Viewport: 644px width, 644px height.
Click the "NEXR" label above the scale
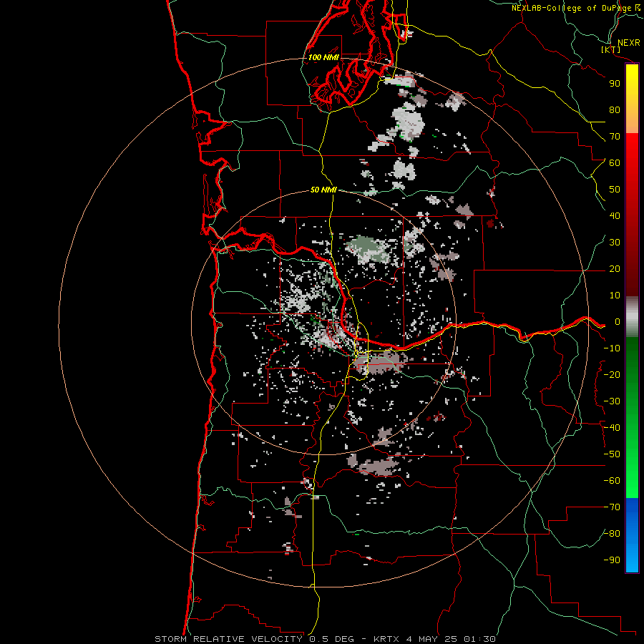point(629,43)
